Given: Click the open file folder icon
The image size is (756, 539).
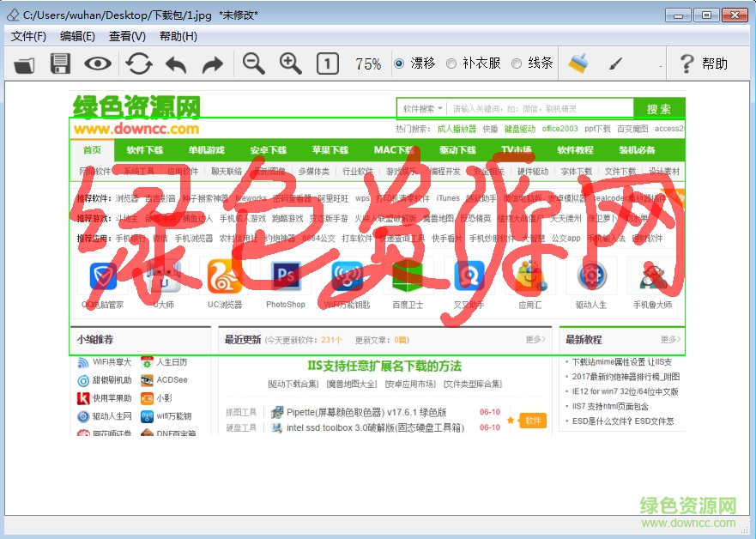Looking at the screenshot, I should 24,64.
